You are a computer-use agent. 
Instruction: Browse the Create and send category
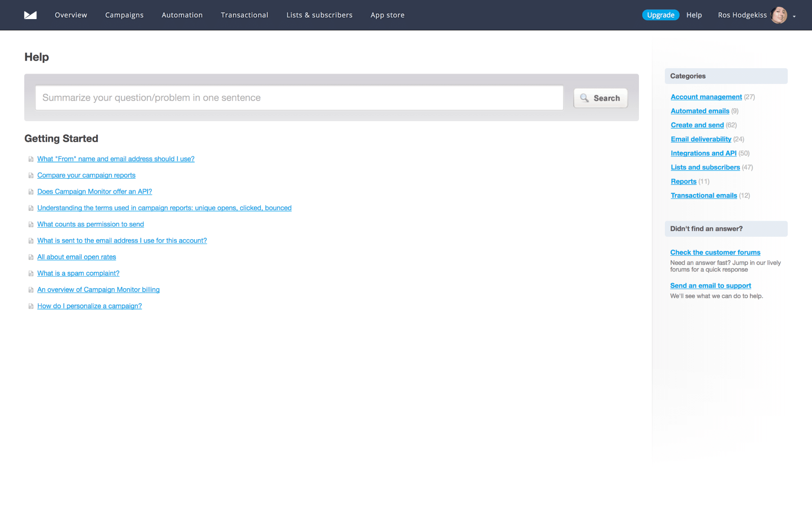click(x=697, y=125)
